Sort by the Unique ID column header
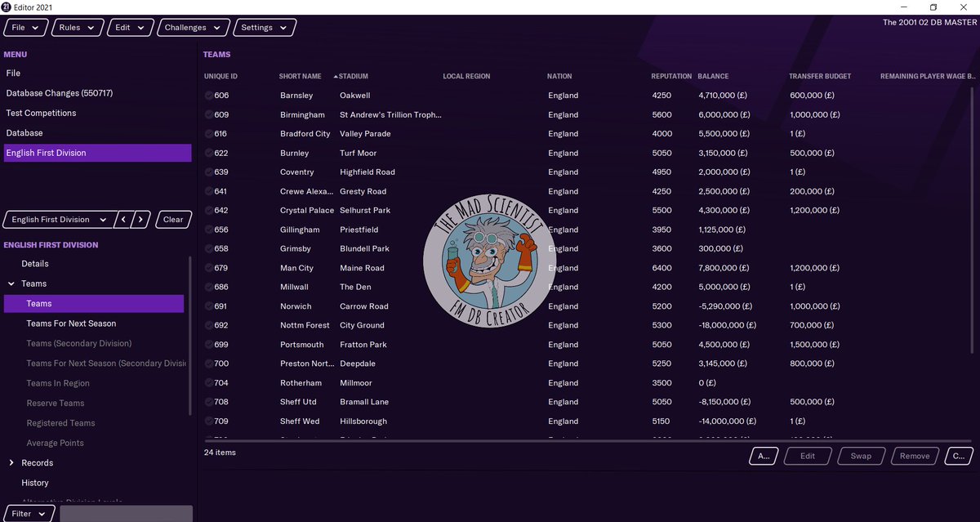The height and width of the screenshot is (522, 980). coord(220,76)
